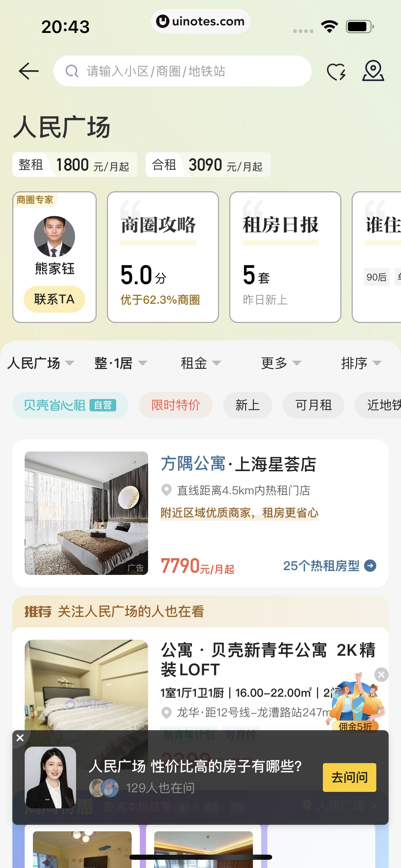Toggle the 新上 filter chip
401x868 pixels.
(x=247, y=405)
